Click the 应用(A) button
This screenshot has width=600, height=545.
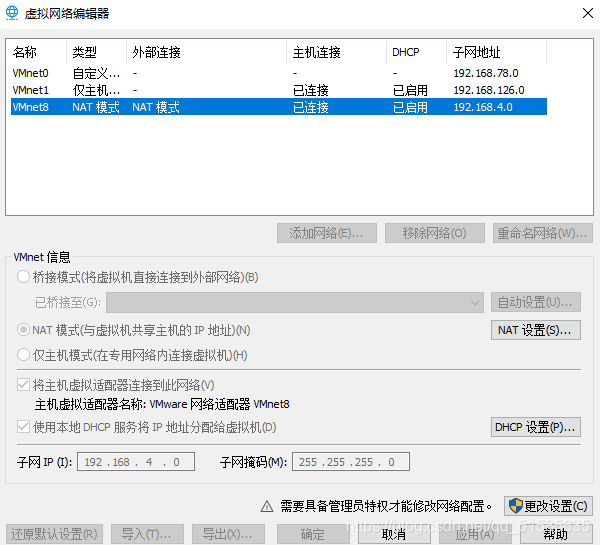475,534
